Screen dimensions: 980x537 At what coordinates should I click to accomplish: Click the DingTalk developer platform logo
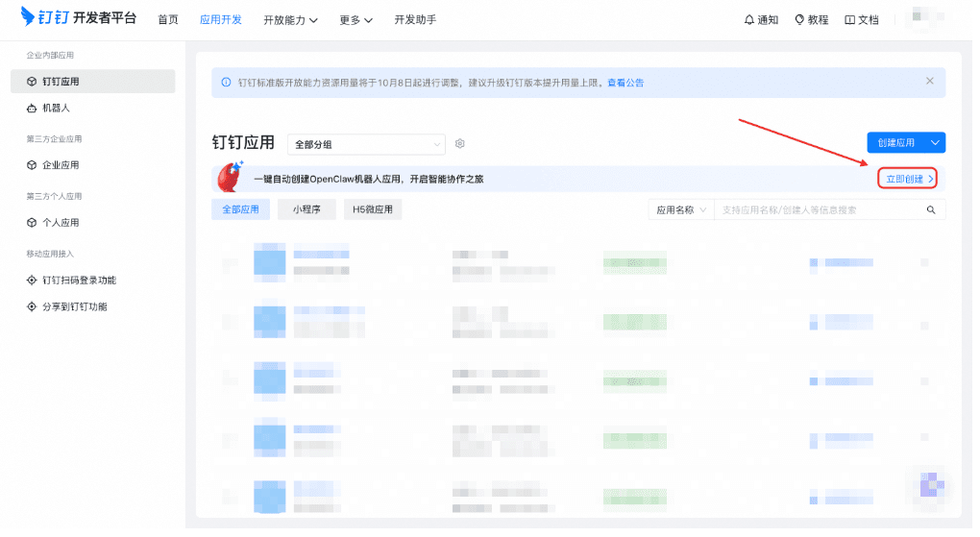(79, 18)
